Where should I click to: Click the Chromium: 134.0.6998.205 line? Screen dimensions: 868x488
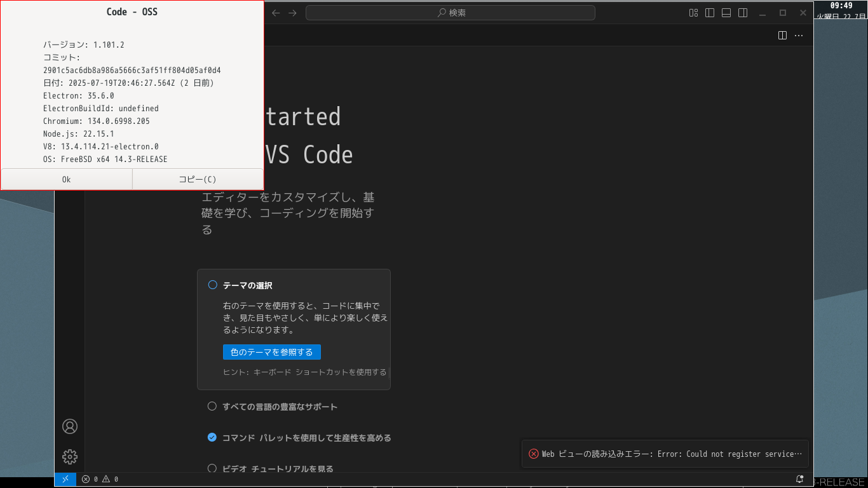point(97,121)
